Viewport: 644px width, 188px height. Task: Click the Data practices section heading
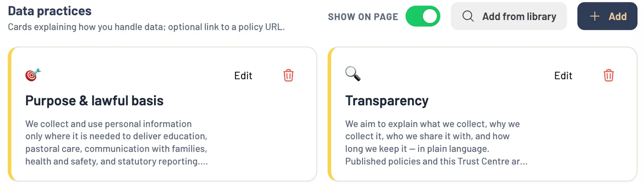click(50, 11)
